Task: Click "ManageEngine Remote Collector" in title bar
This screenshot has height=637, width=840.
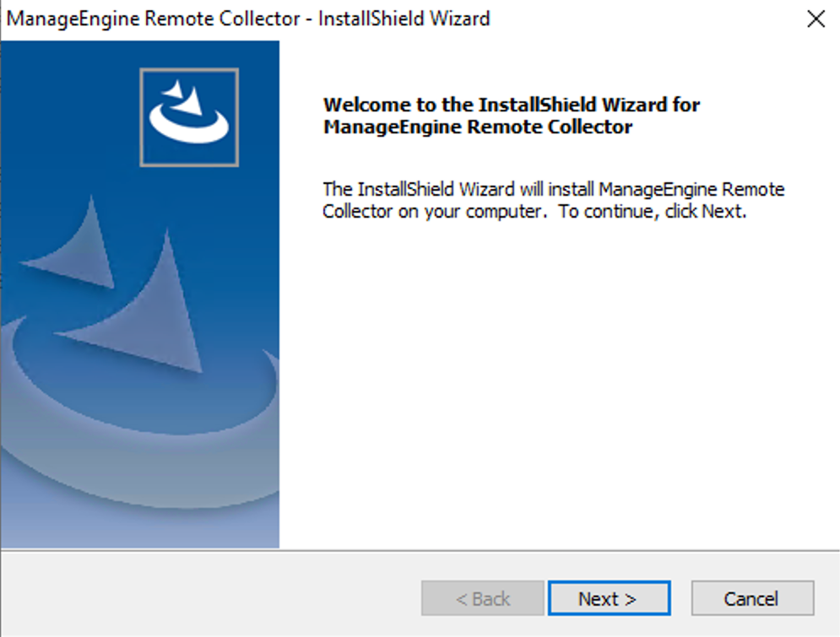Action: [x=152, y=19]
